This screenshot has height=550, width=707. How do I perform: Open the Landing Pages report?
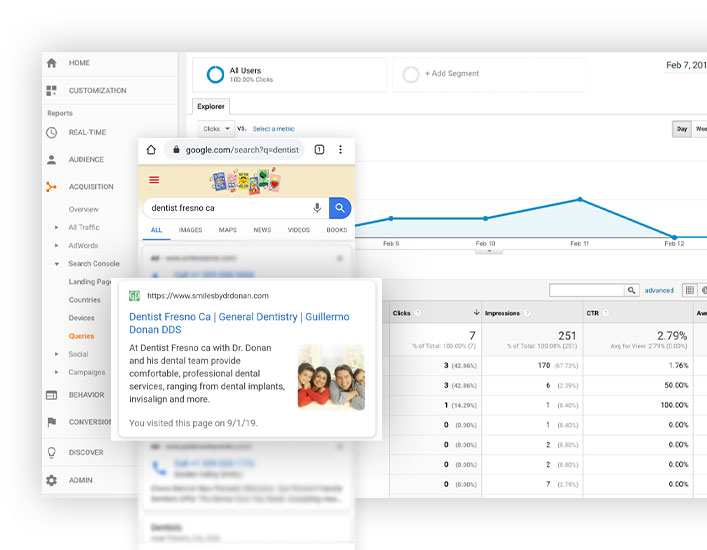pos(90,282)
